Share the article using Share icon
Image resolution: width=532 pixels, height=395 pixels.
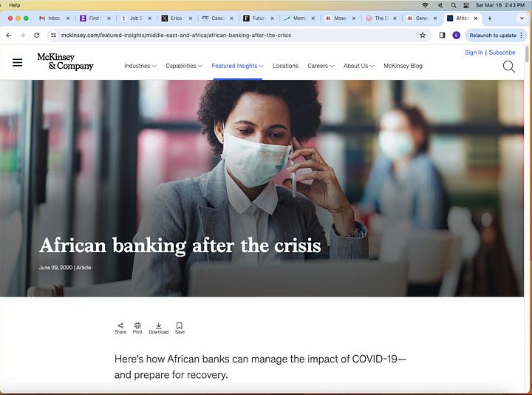point(120,328)
